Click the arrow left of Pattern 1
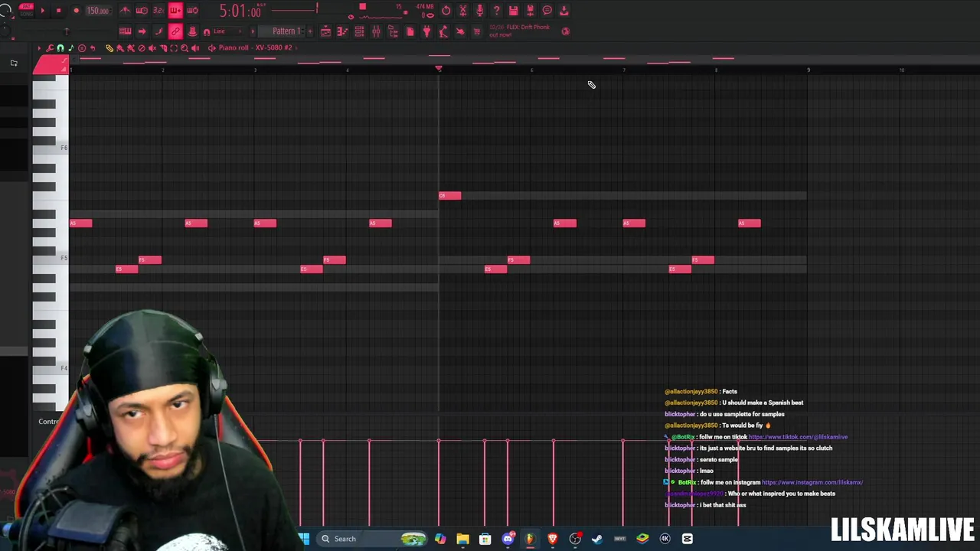 click(x=253, y=31)
